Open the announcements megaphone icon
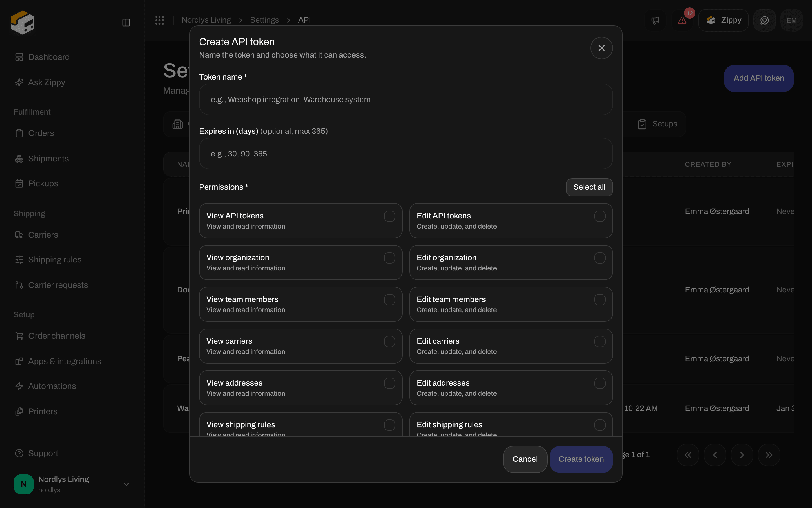812x508 pixels. 655,20
